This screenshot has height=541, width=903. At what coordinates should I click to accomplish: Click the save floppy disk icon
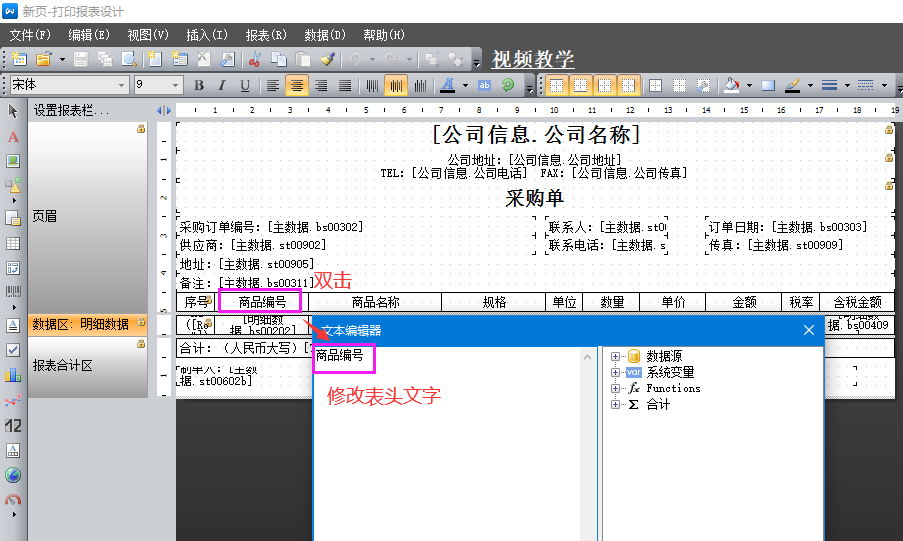80,60
